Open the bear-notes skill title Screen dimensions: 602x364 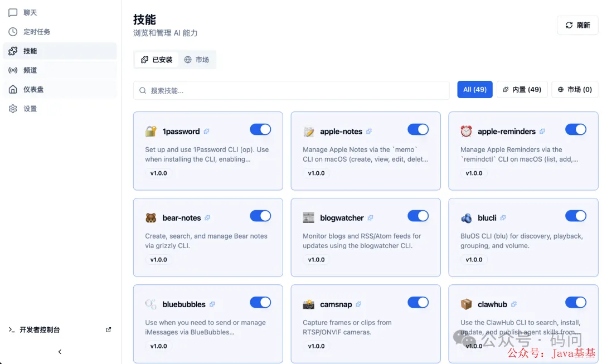(181, 218)
